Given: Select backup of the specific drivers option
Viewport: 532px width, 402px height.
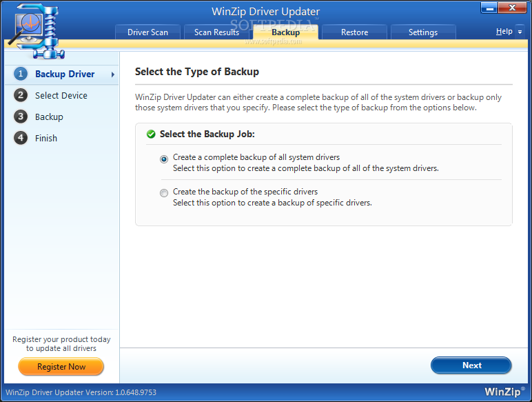Looking at the screenshot, I should [x=164, y=193].
